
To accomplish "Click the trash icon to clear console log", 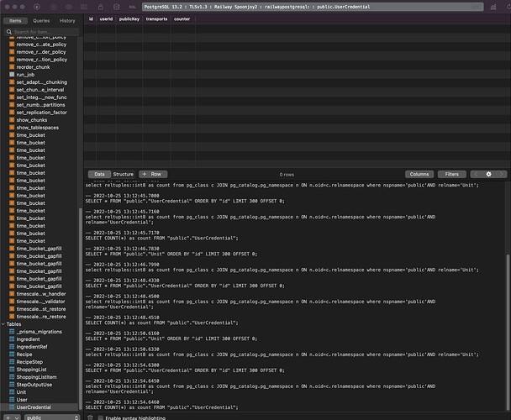I will point(90,417).
